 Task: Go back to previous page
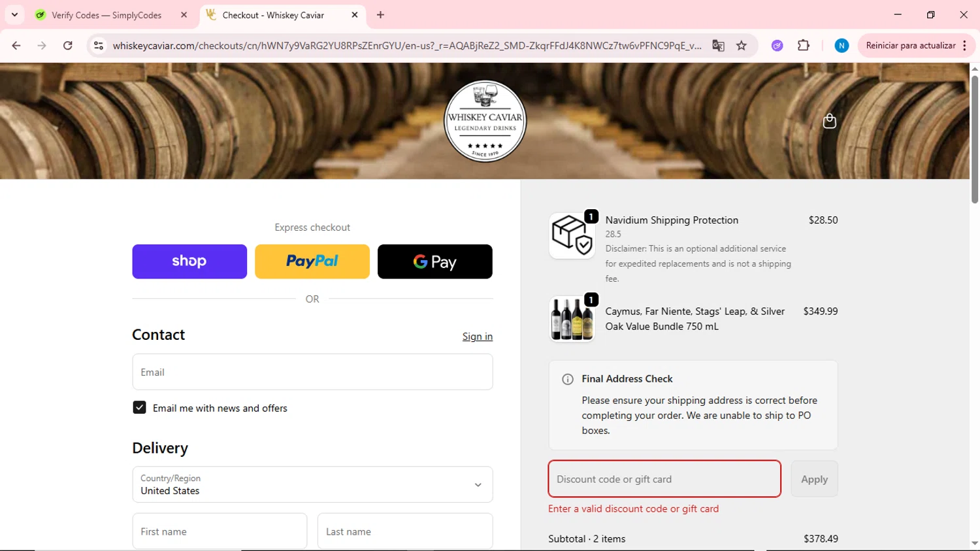pos(16,46)
